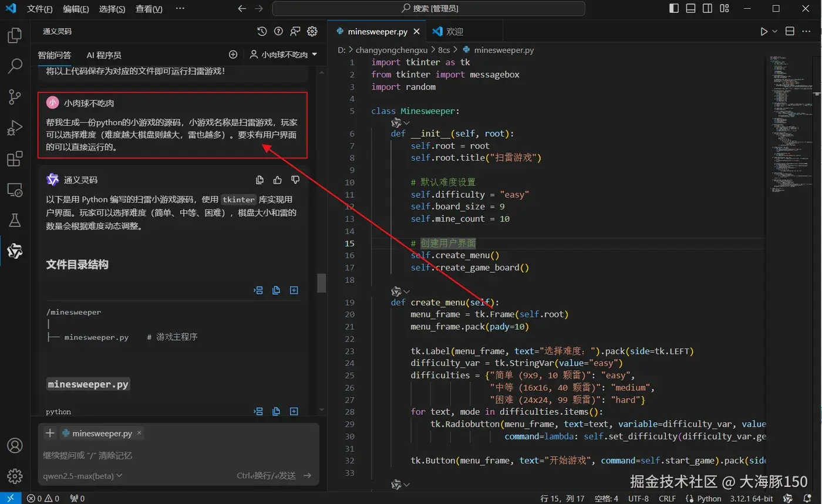Split the editor with split icon
Screen dimensions: 822x504
click(x=790, y=31)
